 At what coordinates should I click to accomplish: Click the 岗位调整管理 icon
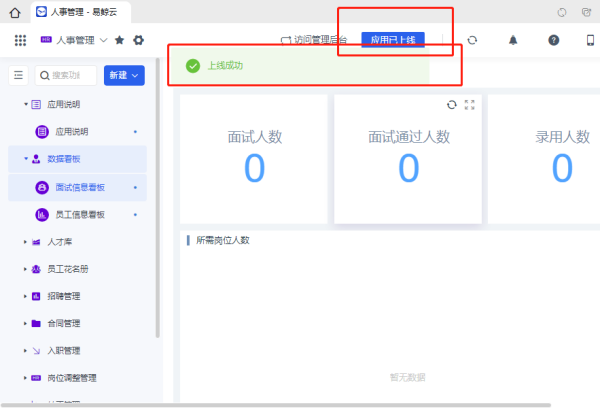(x=36, y=378)
